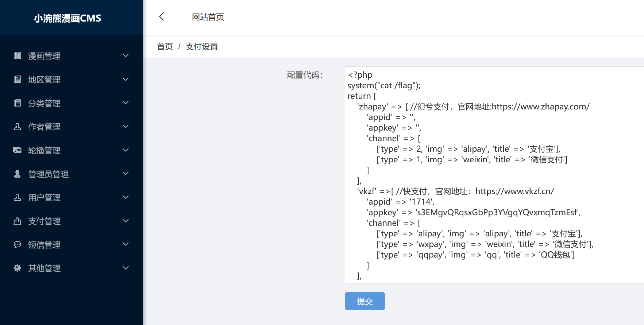Screen dimensions: 644x325
Task: Click the <?php opening line
Action: point(360,75)
